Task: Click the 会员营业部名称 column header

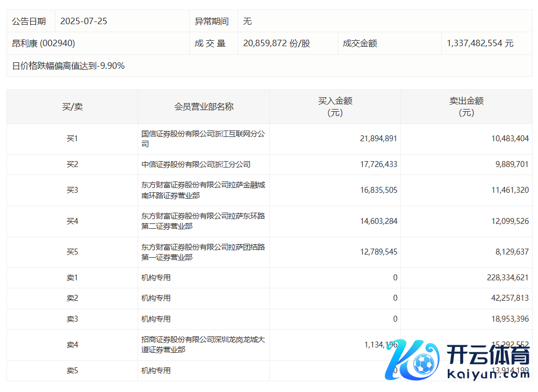Action: click(204, 107)
